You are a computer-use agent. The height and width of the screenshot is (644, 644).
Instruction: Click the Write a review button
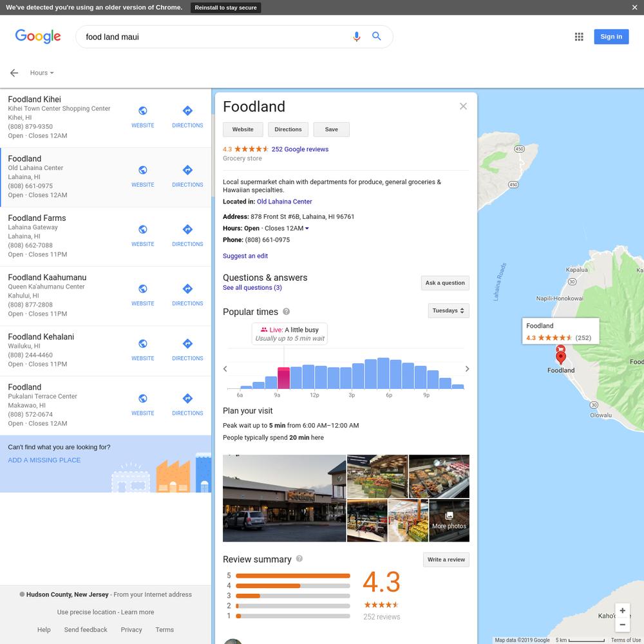(x=446, y=560)
